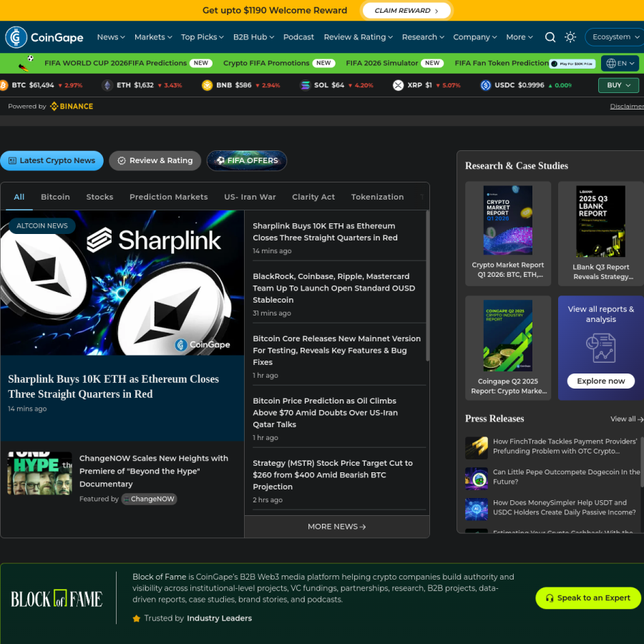Viewport: 644px width, 644px height.
Task: Click the Sharplink featured article image
Action: (122, 283)
